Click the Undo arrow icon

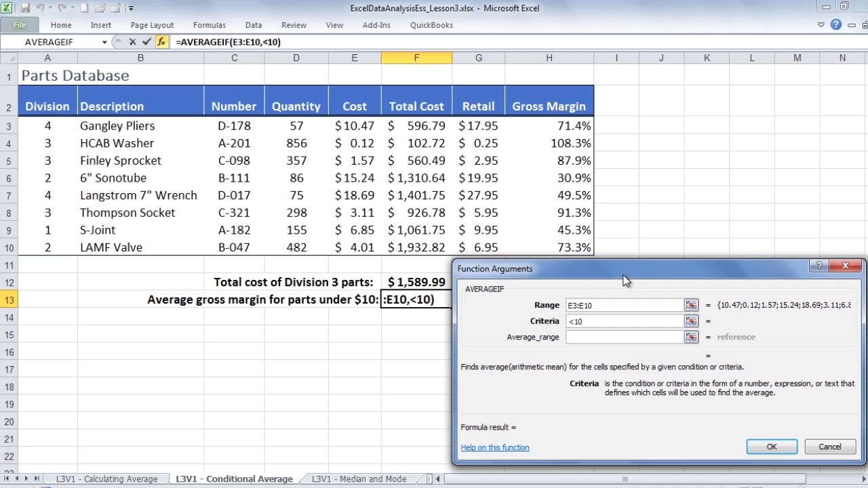[x=40, y=8]
